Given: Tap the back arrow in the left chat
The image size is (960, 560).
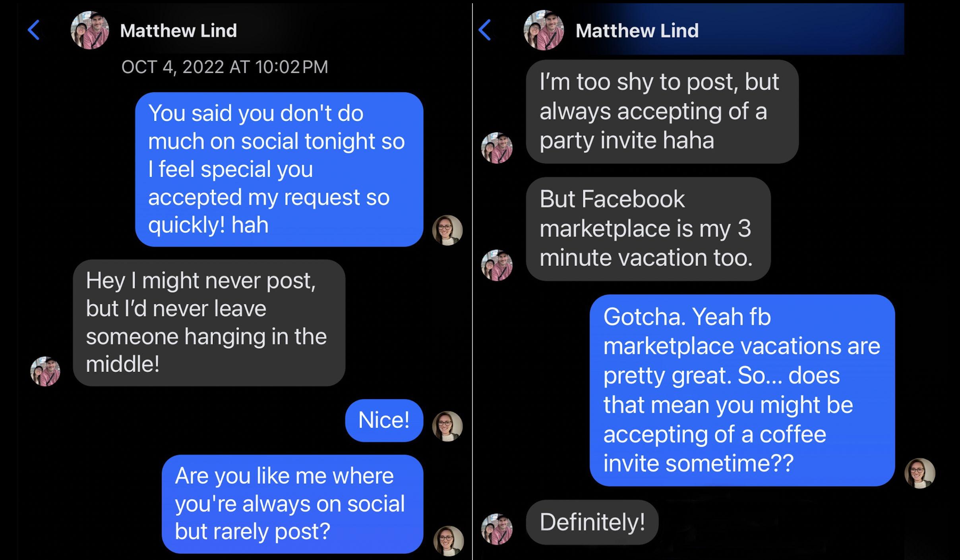Looking at the screenshot, I should (34, 30).
